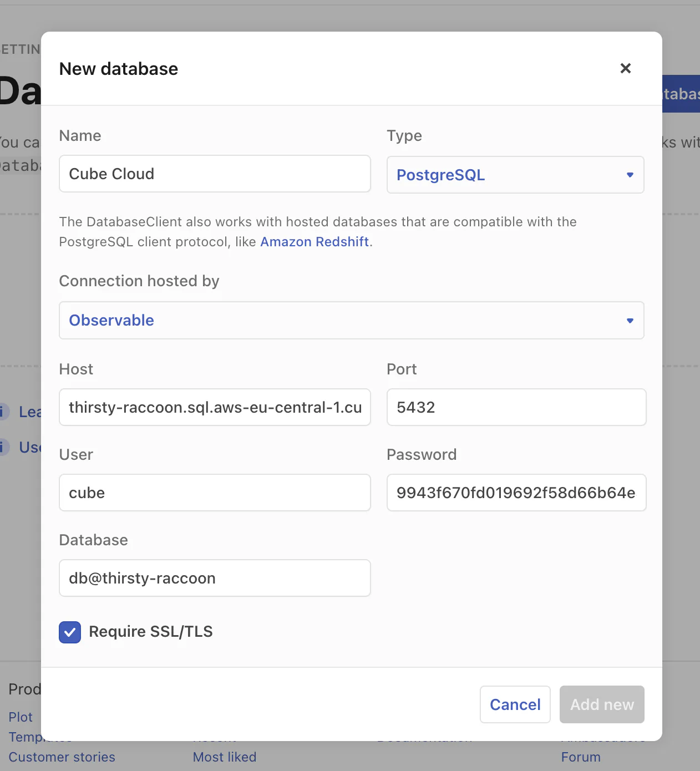Open the Amazon Redshift link
Image resolution: width=700 pixels, height=771 pixels.
(x=315, y=242)
